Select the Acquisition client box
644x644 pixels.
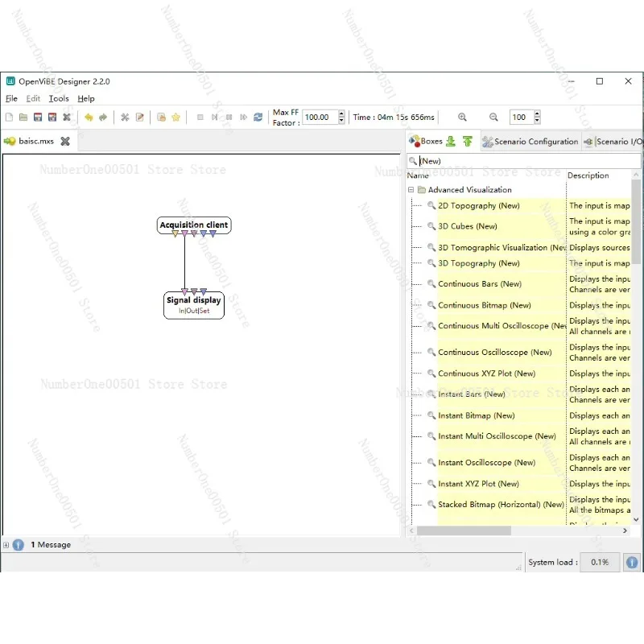pyautogui.click(x=194, y=225)
